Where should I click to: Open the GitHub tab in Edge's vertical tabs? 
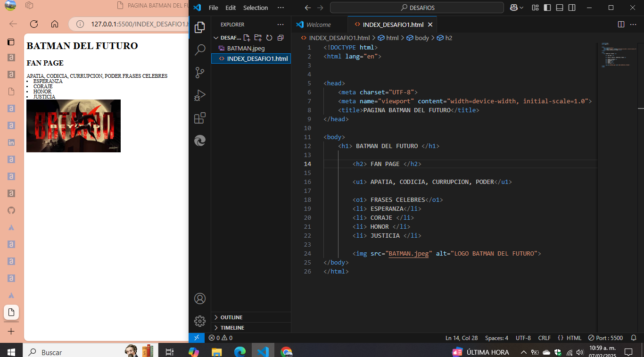coord(11,210)
